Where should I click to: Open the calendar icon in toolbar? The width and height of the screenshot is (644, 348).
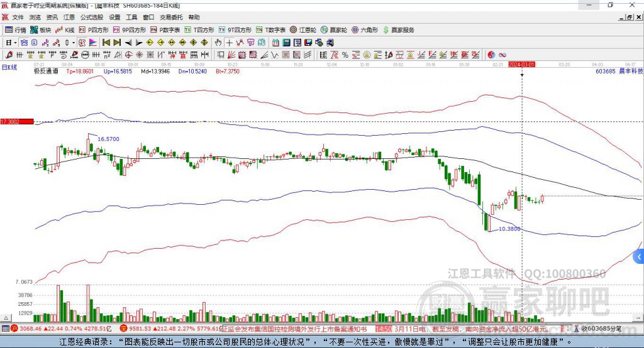[x=275, y=43]
